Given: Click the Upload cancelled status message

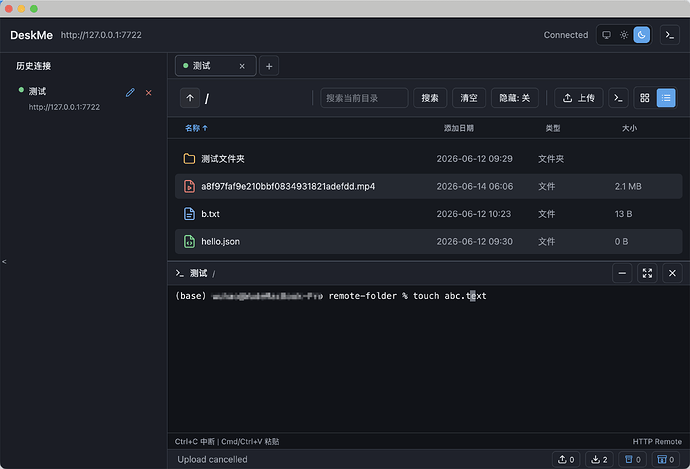Looking at the screenshot, I should pos(212,459).
